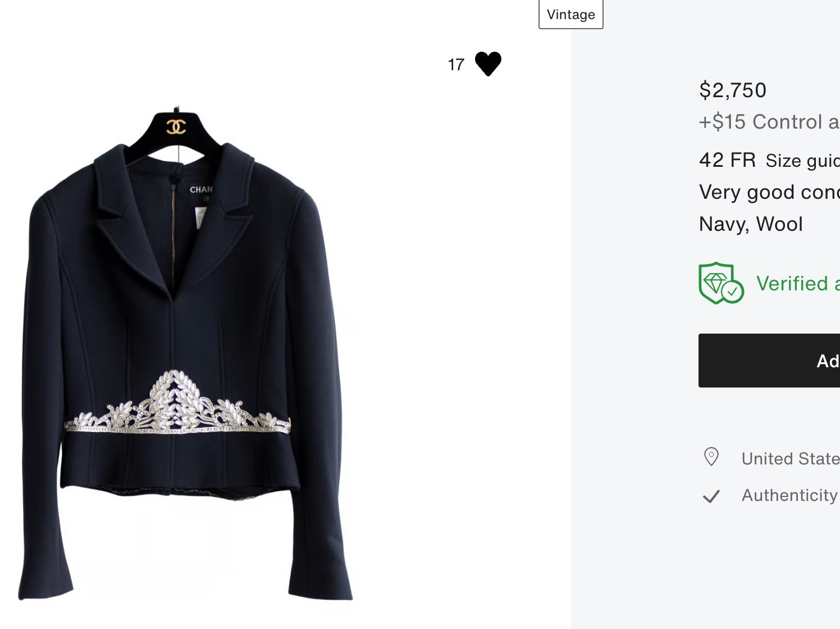
Task: Click the United States location text
Action: tap(790, 459)
